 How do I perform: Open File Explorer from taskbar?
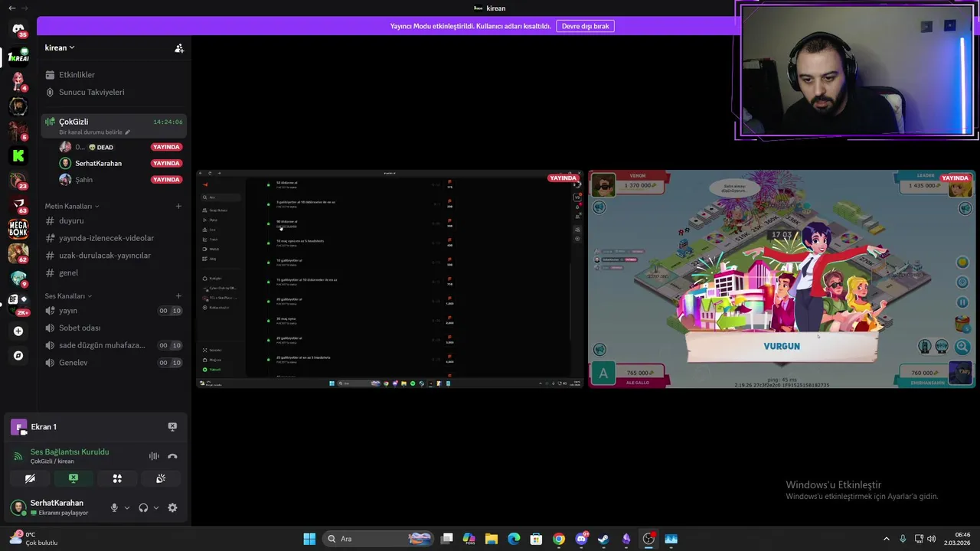(x=492, y=539)
